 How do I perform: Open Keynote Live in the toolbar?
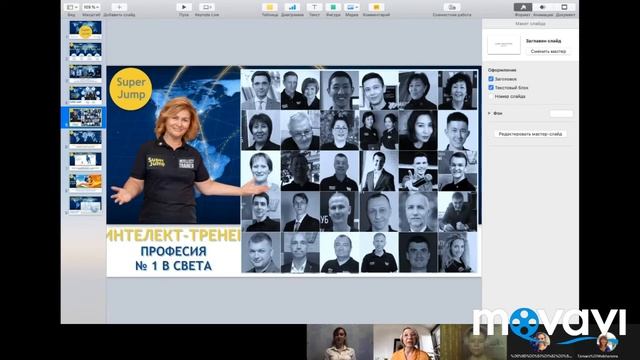coord(207,7)
